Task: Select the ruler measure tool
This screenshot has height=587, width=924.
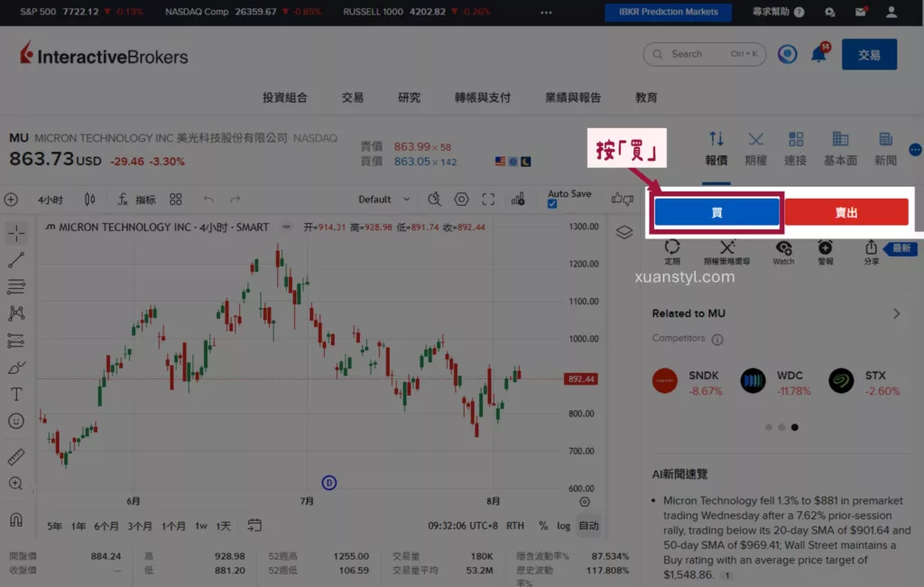Action: tap(16, 457)
